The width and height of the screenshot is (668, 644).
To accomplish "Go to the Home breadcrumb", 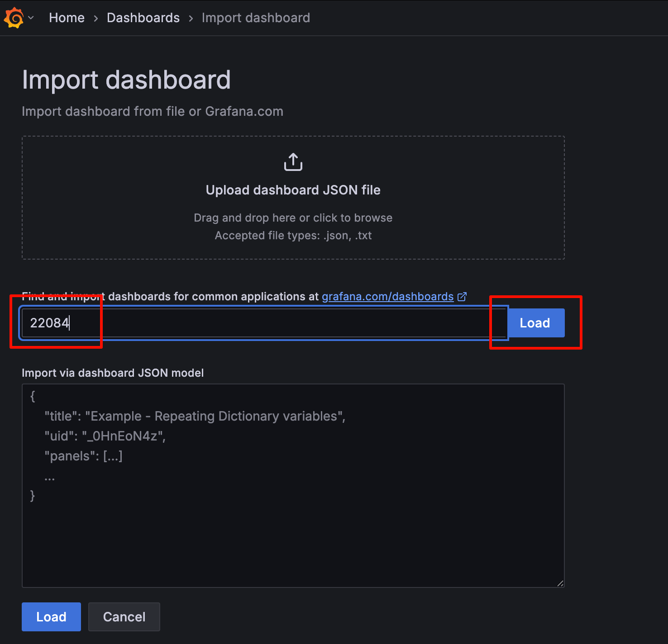I will pos(67,18).
